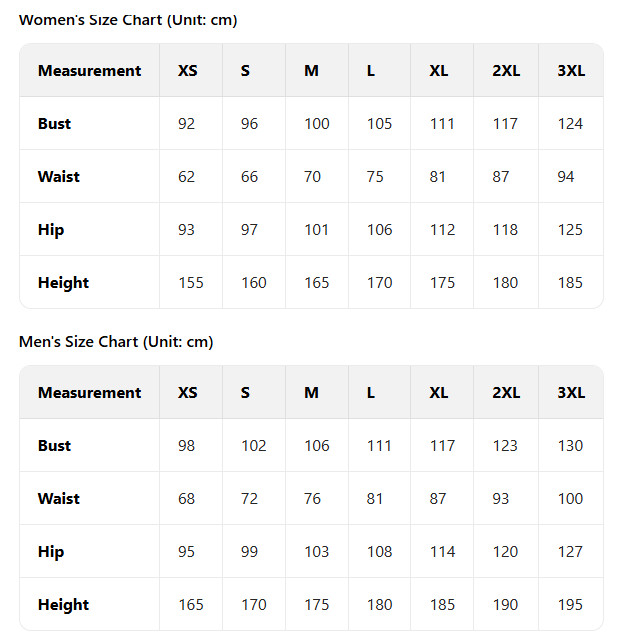This screenshot has width=634, height=634.
Task: Select the L header in Men's chart
Action: click(x=371, y=393)
